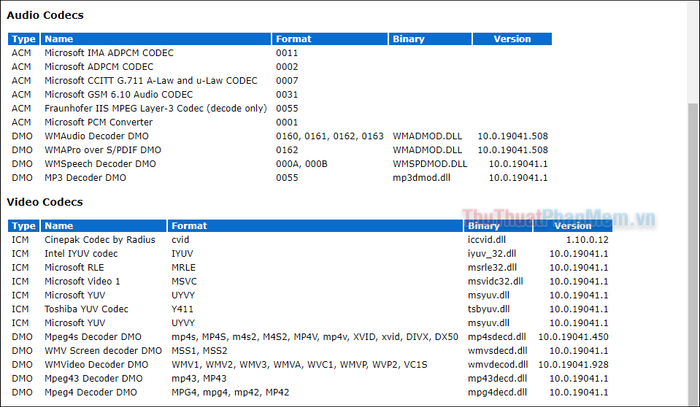700x407 pixels.
Task: Click the Audio Codecs Type column header
Action: tap(24, 39)
